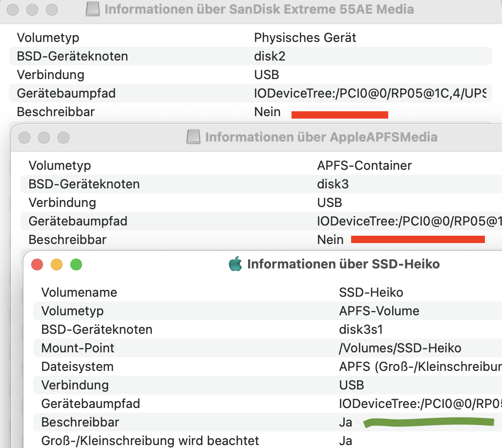Screen dimensions: 502x448
Task: Minimize the SSD-Heiko window with the yellow button
Action: (57, 265)
